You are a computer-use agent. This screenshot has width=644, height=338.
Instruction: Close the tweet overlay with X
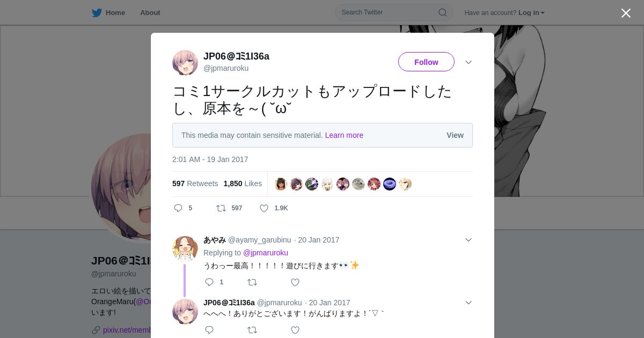tap(626, 13)
